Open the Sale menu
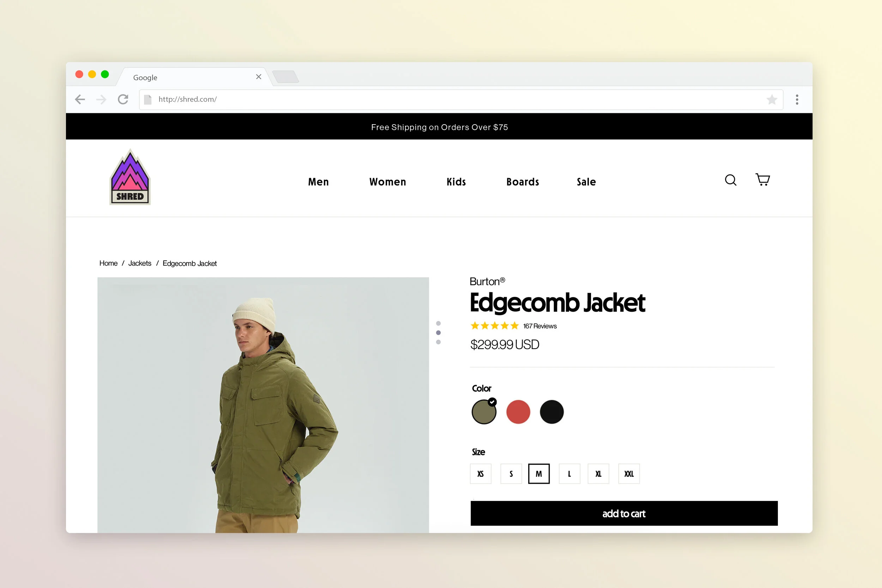Screen dimensions: 882x588 tap(586, 182)
